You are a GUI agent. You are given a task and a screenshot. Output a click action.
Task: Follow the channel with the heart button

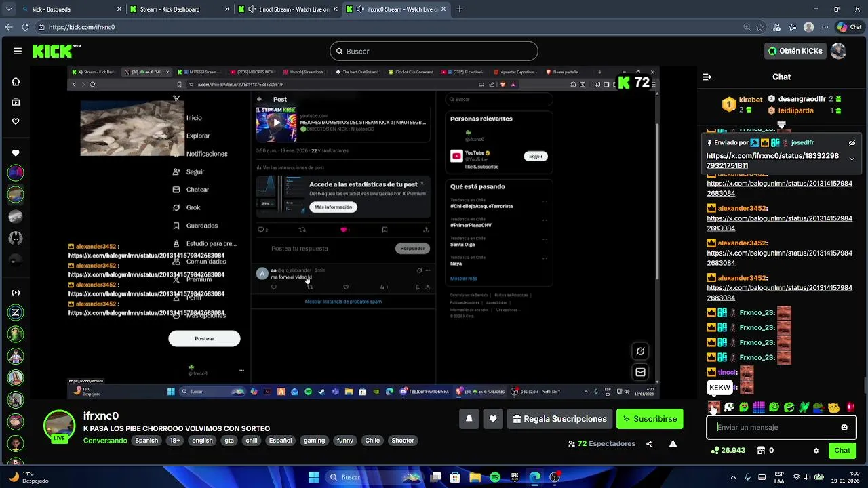click(493, 419)
